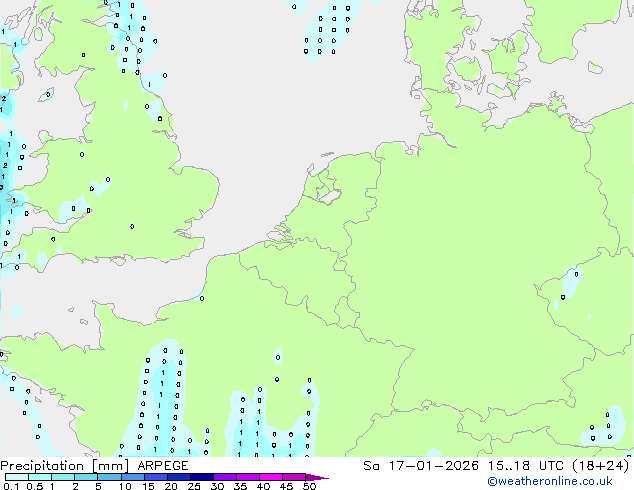
Task: Click the '[mm]' unit label
Action: pyautogui.click(x=110, y=466)
